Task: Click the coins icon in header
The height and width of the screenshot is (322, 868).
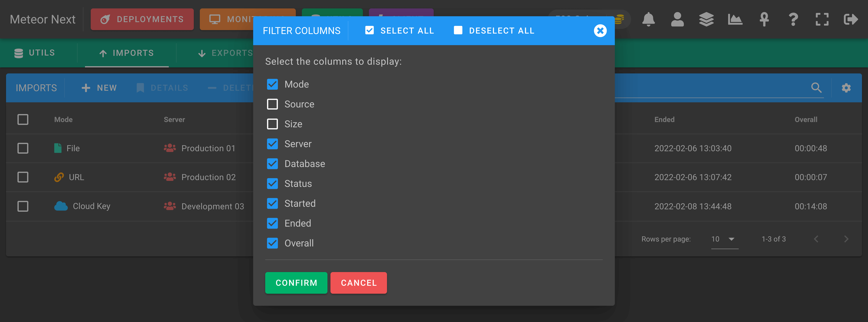Action: [x=619, y=19]
